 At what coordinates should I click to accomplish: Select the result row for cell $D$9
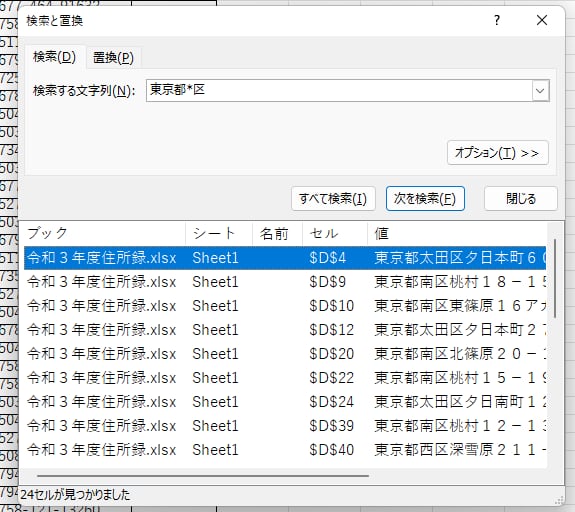click(285, 282)
